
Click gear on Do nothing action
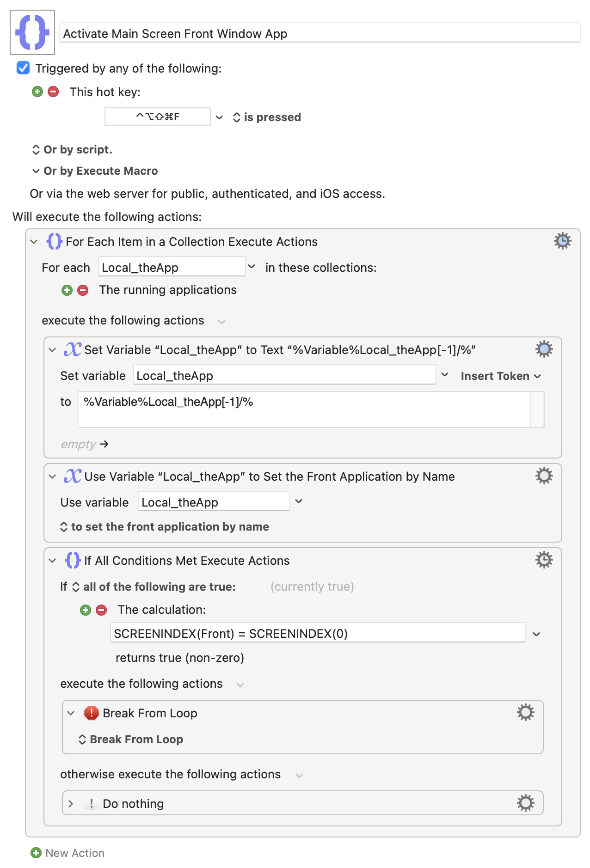point(525,803)
